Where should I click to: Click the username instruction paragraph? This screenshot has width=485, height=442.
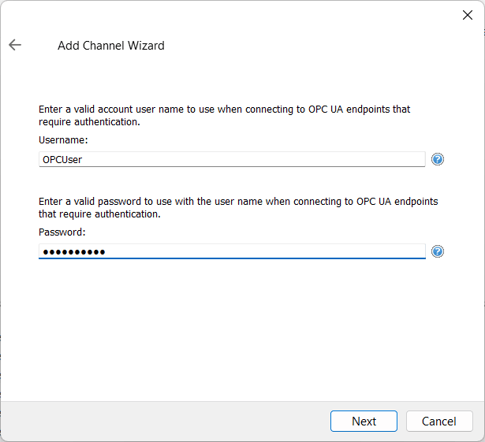point(224,116)
